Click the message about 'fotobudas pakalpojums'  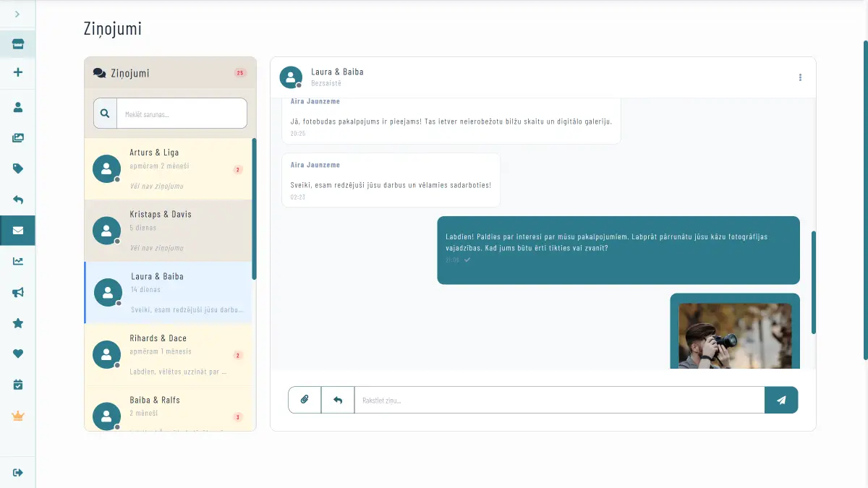(451, 121)
